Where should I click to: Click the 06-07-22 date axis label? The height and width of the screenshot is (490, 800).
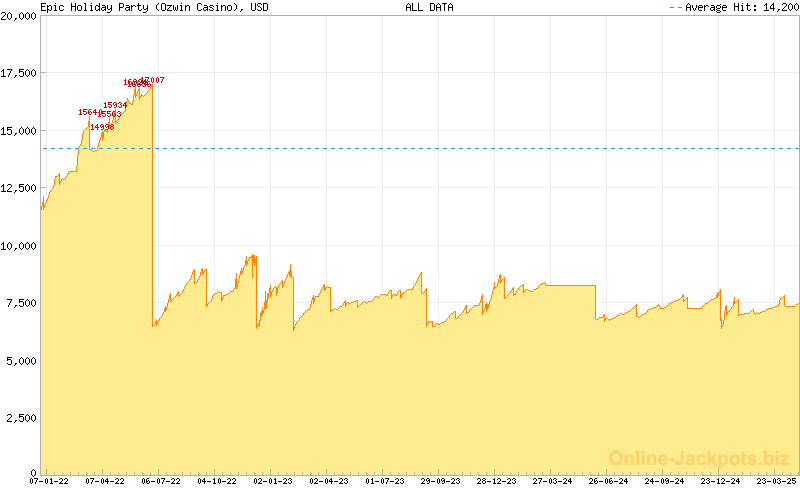pyautogui.click(x=160, y=481)
